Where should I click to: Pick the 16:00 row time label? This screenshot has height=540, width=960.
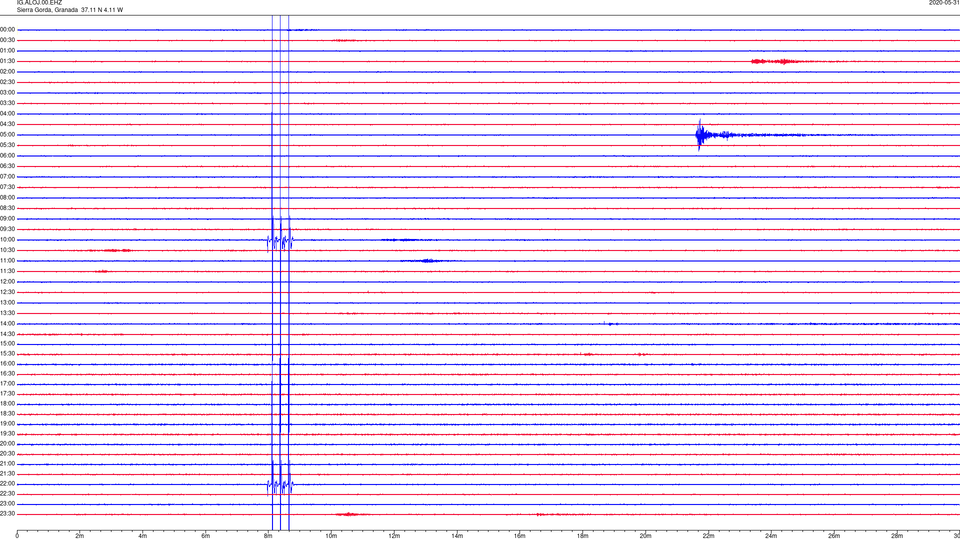[7, 364]
